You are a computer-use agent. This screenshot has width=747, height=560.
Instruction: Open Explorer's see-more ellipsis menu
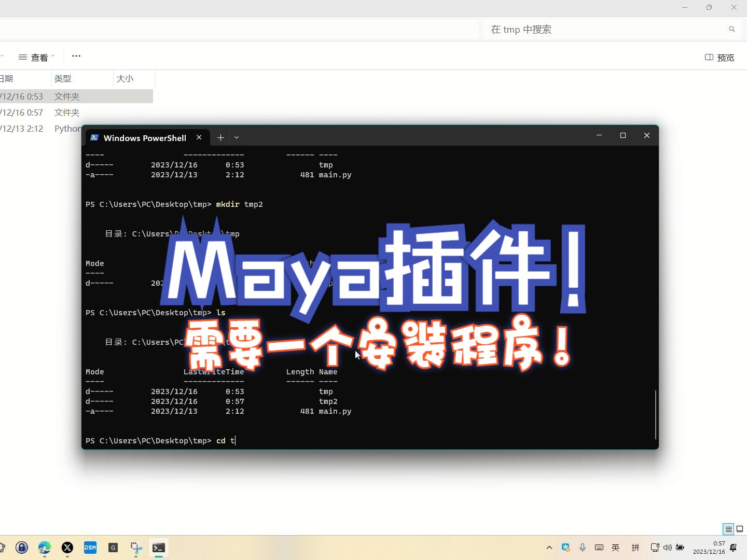coord(76,56)
